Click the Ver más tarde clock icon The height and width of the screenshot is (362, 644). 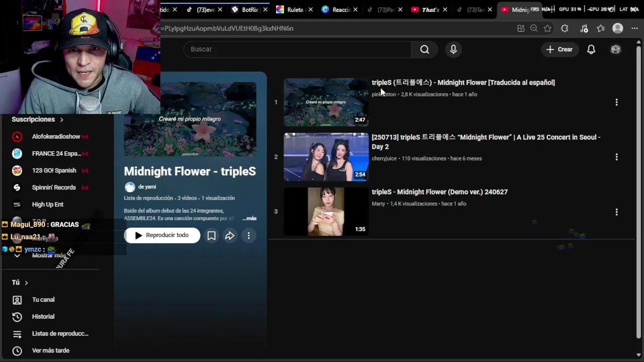click(x=17, y=350)
